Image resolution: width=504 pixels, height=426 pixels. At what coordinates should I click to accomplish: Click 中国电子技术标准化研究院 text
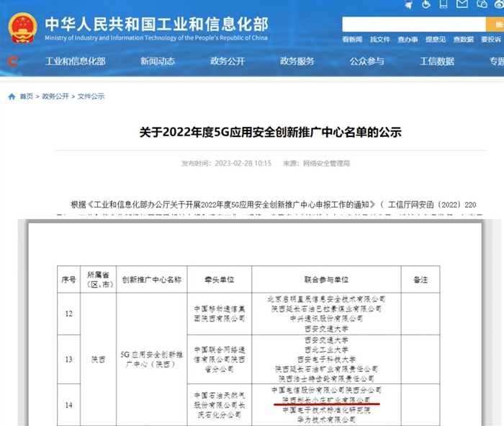tap(326, 410)
